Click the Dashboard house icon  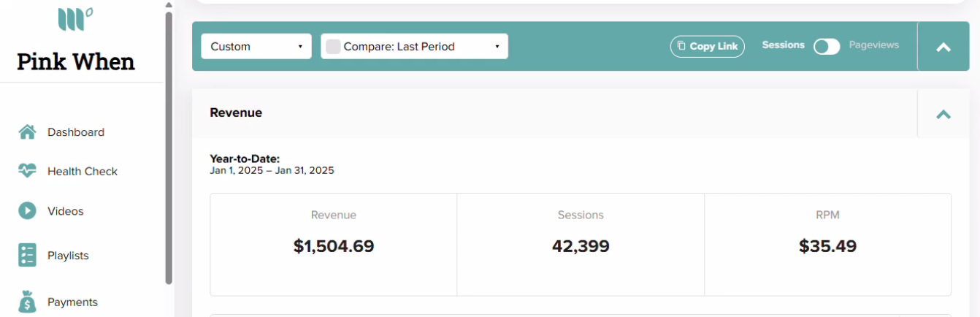27,132
